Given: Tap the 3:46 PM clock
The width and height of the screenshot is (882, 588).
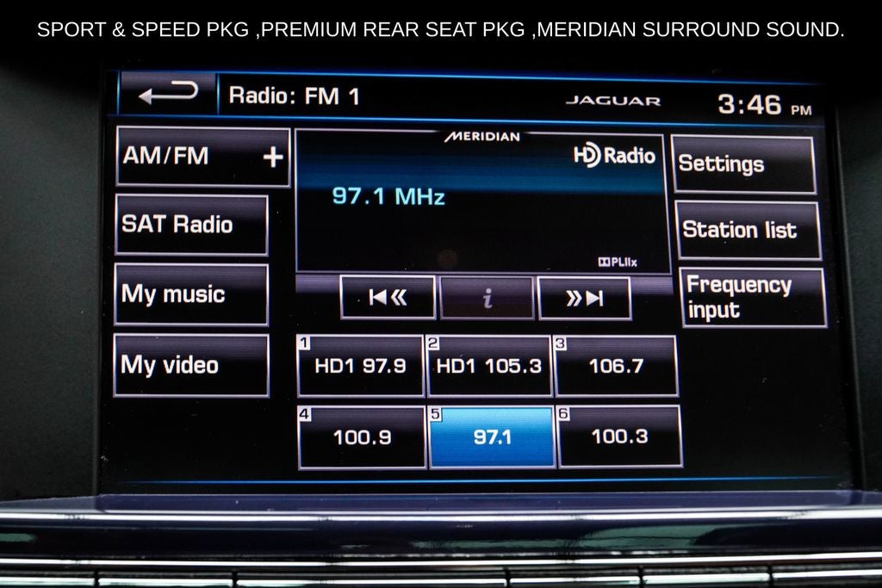Looking at the screenshot, I should pyautogui.click(x=764, y=105).
